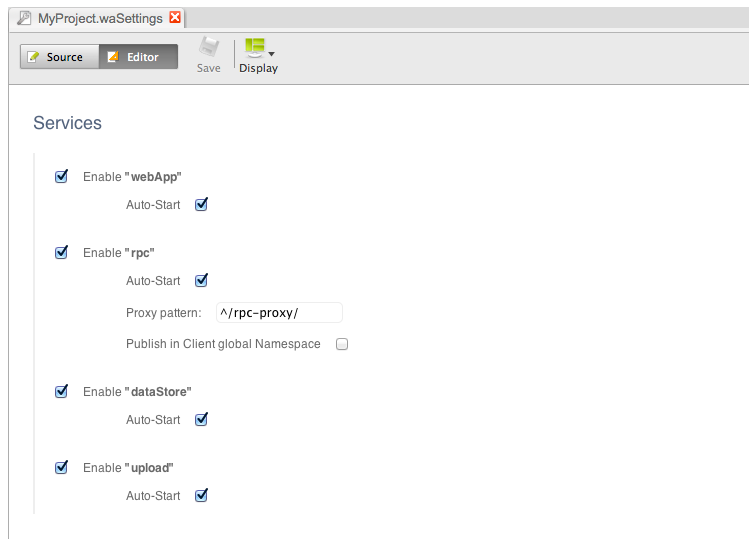
Task: Uncheck Auto-Start for webApp
Action: coord(201,205)
